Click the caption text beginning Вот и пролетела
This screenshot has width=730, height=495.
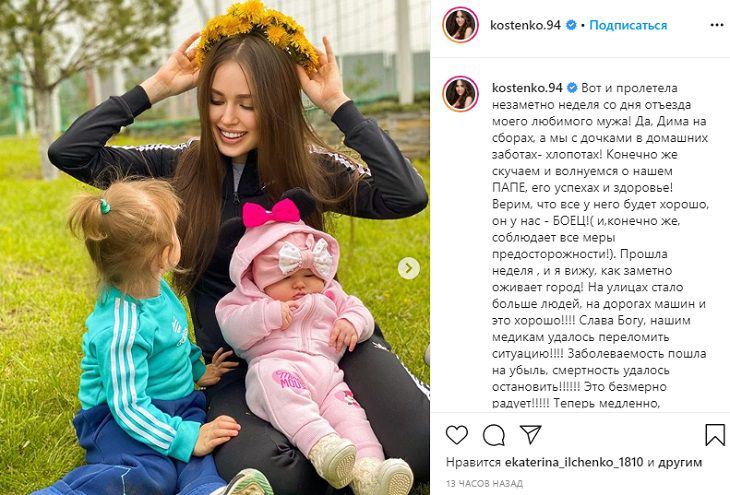600,246
